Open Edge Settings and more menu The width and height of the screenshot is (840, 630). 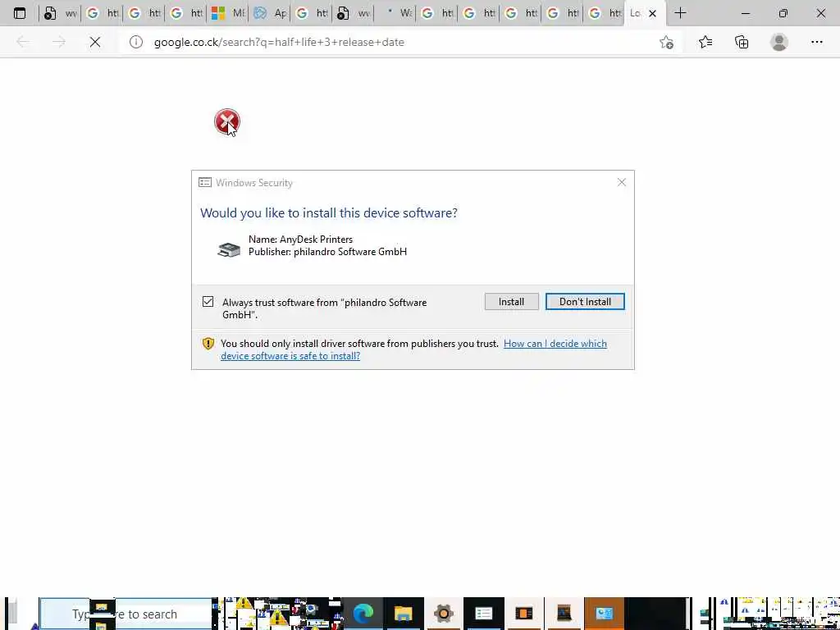click(x=816, y=42)
